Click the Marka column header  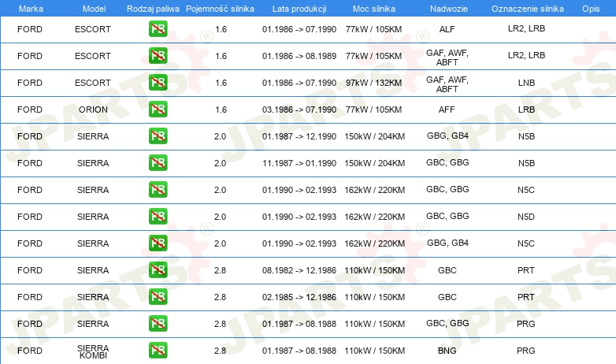click(x=31, y=9)
